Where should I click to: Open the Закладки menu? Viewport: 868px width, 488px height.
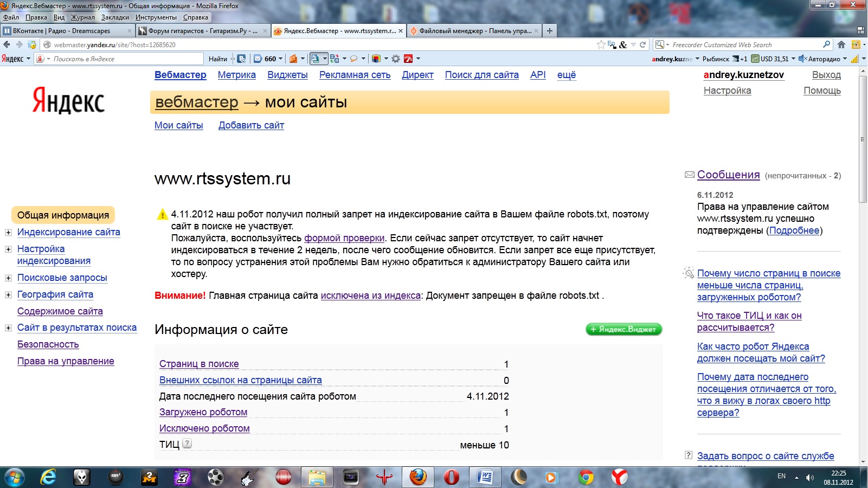(115, 17)
